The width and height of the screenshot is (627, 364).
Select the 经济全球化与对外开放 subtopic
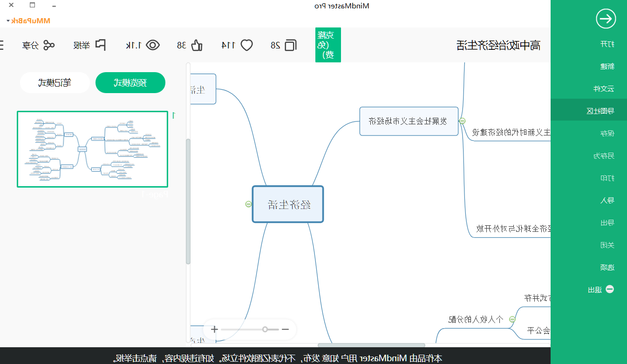[514, 229]
